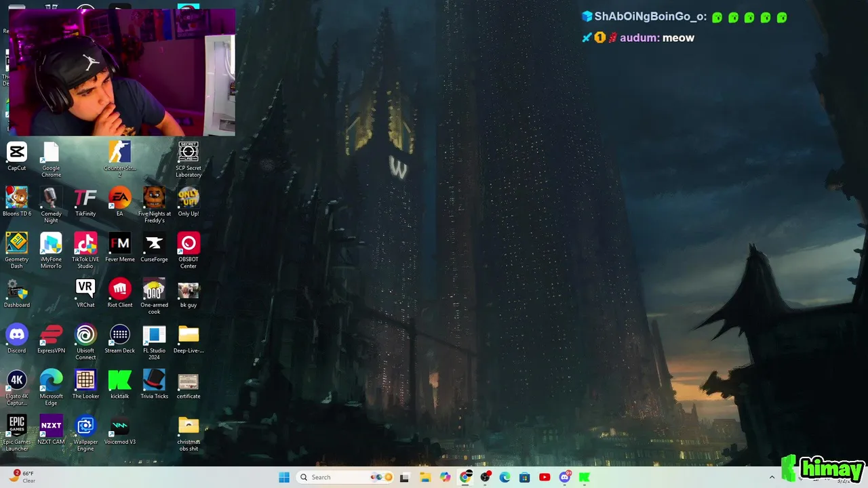Expand the system tray hidden icons
This screenshot has width=868, height=488.
[x=772, y=477]
